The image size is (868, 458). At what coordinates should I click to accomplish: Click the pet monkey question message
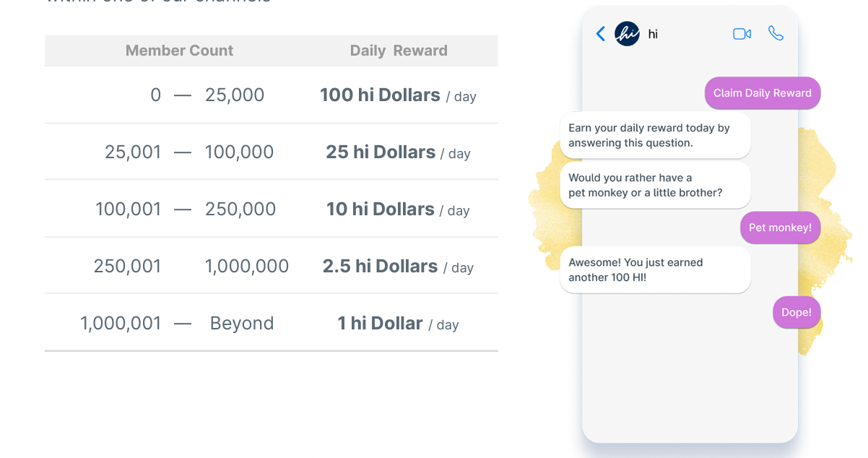656,185
